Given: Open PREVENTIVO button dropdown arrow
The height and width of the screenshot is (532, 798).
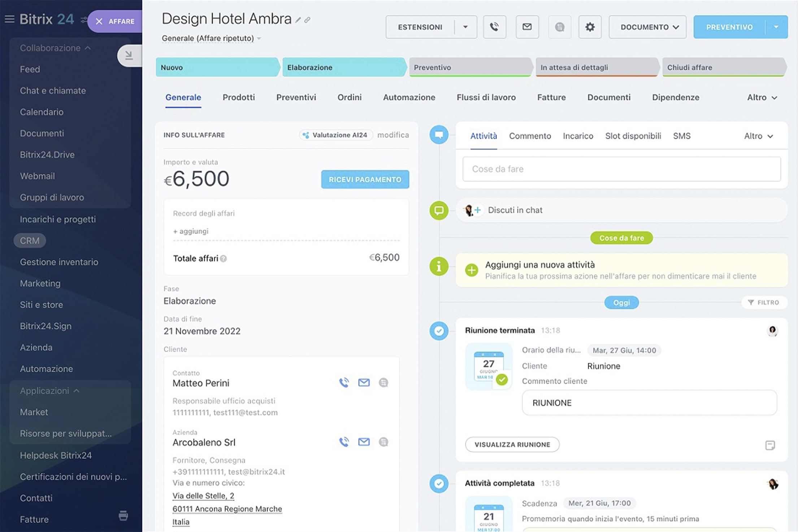Looking at the screenshot, I should [x=776, y=27].
